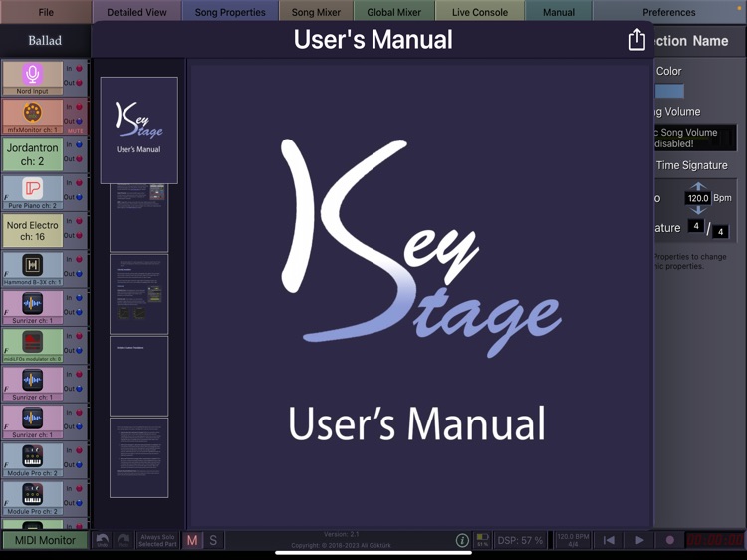Edit the 120.0 Bpm tempo field

click(x=698, y=198)
